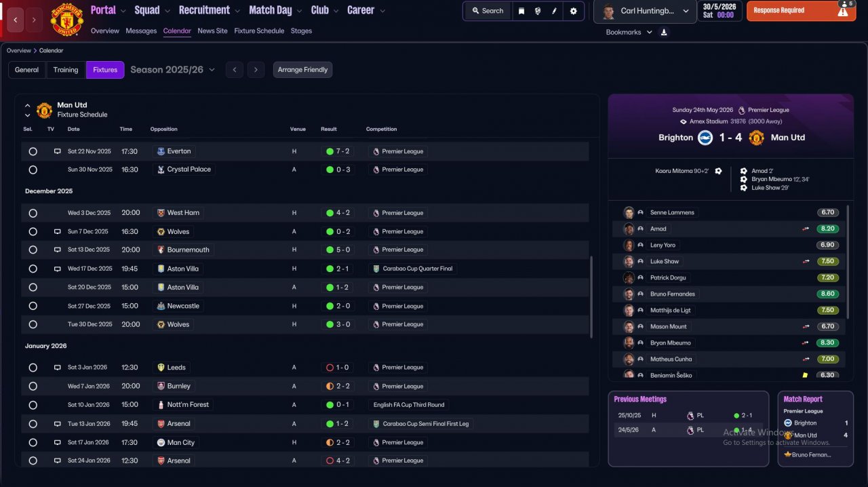
Task: Click the 30/5/2026 date display
Action: click(719, 11)
